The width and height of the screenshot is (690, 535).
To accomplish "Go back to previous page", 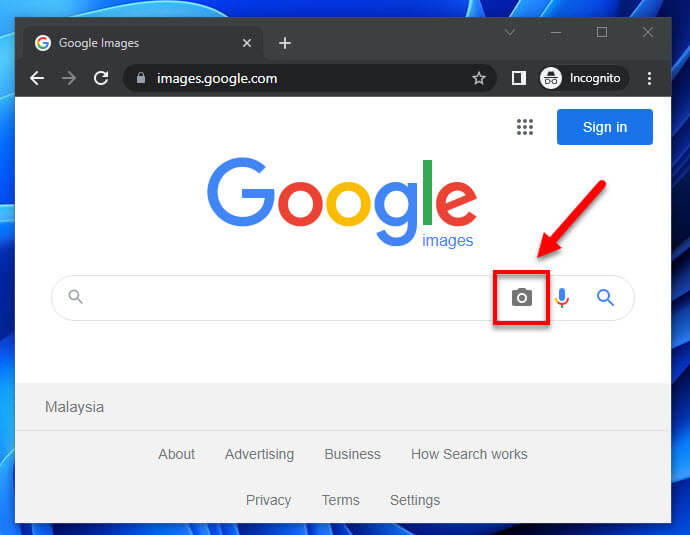I will [37, 78].
